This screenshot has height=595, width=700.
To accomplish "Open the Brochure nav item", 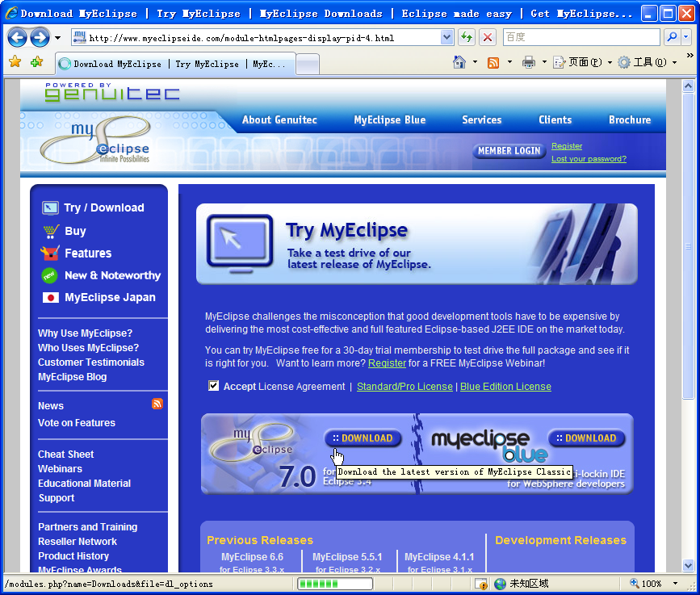I will 630,119.
